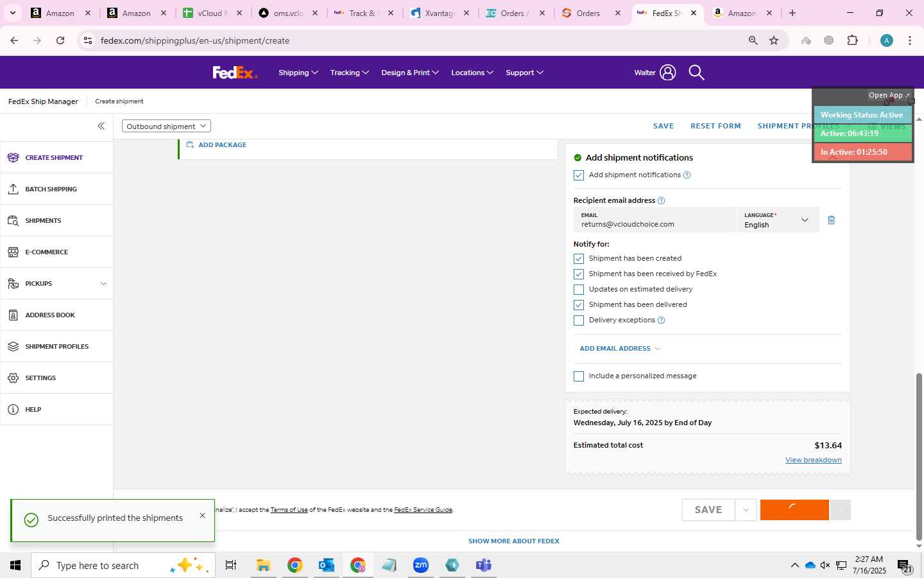Open dropdown arrow beside orange Finalize button
The image size is (924, 578).
(840, 510)
